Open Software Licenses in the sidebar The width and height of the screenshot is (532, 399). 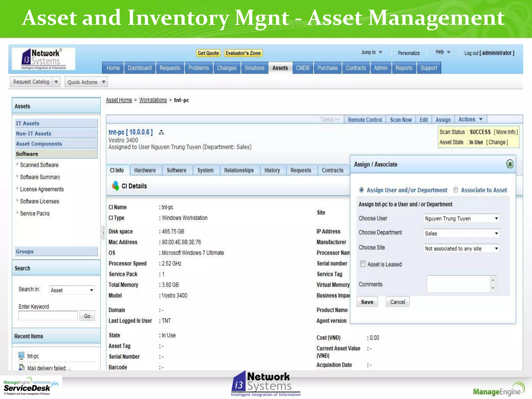tap(39, 201)
